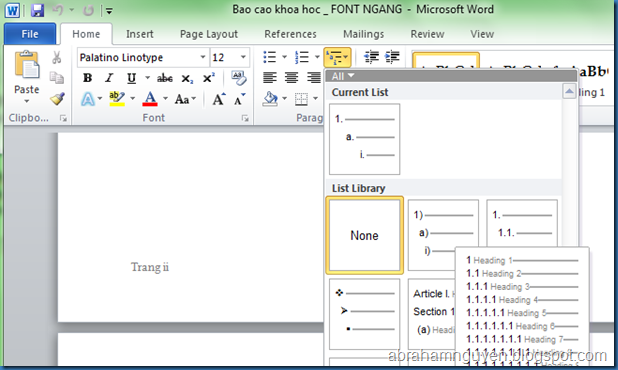Viewport: 618px width, 370px height.
Task: Click the Undo arrow icon
Action: [58, 10]
